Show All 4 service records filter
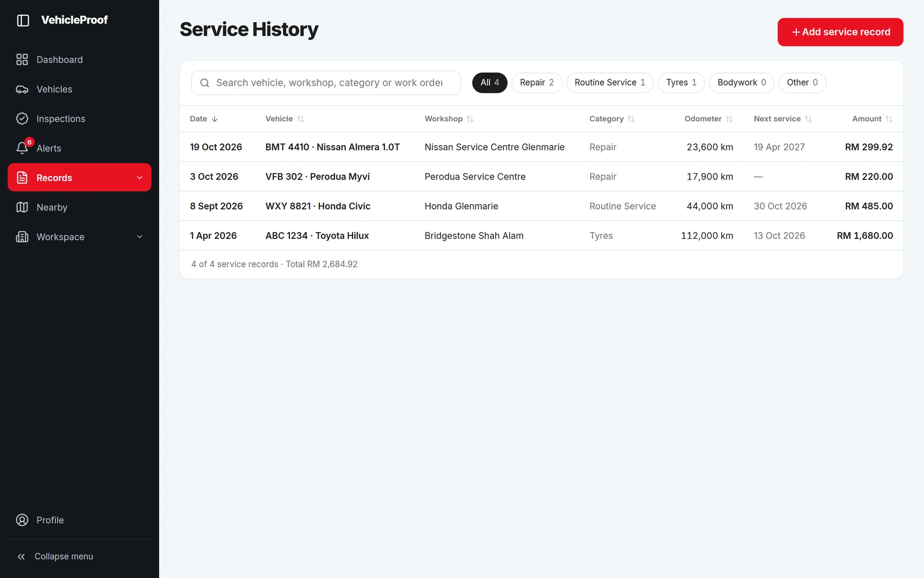Viewport: 924px width, 578px height. [490, 83]
